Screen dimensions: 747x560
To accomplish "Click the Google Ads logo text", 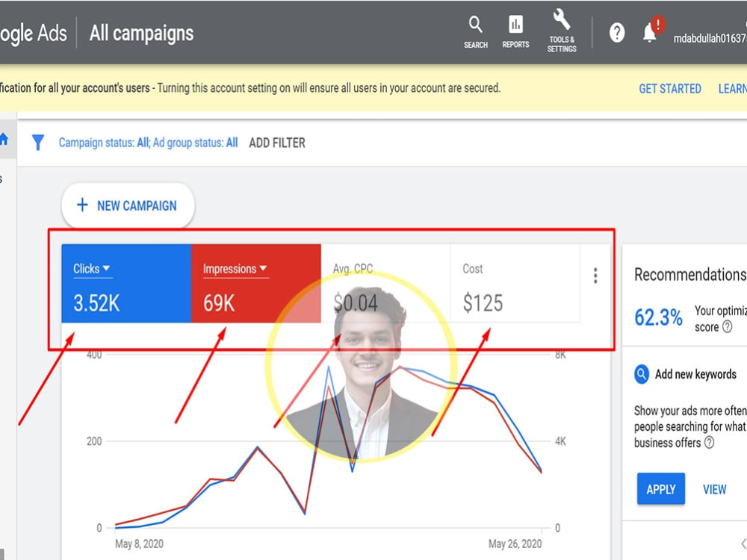I will [34, 34].
